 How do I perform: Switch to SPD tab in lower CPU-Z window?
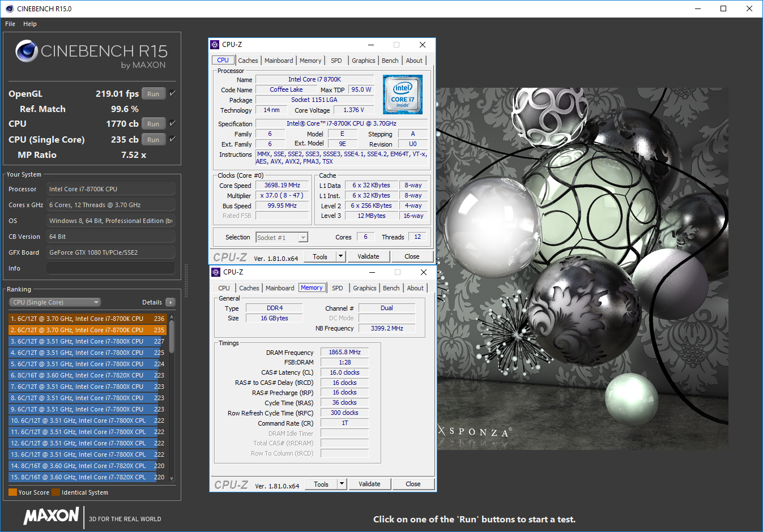coord(338,288)
